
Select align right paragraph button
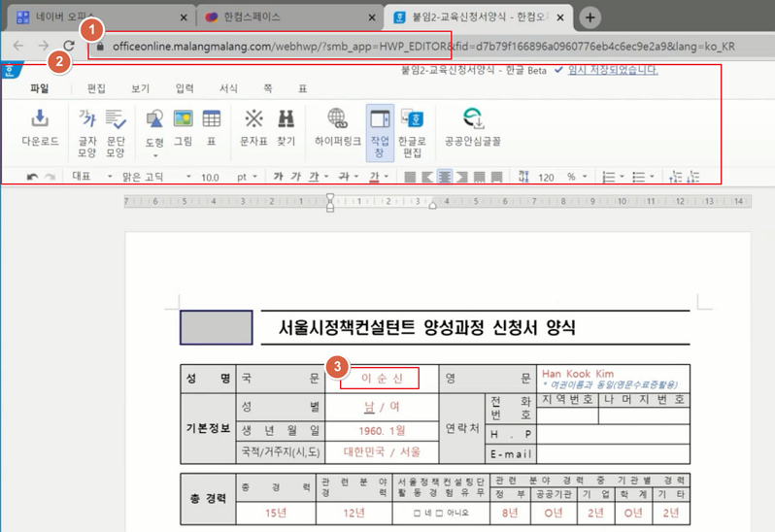pos(462,177)
